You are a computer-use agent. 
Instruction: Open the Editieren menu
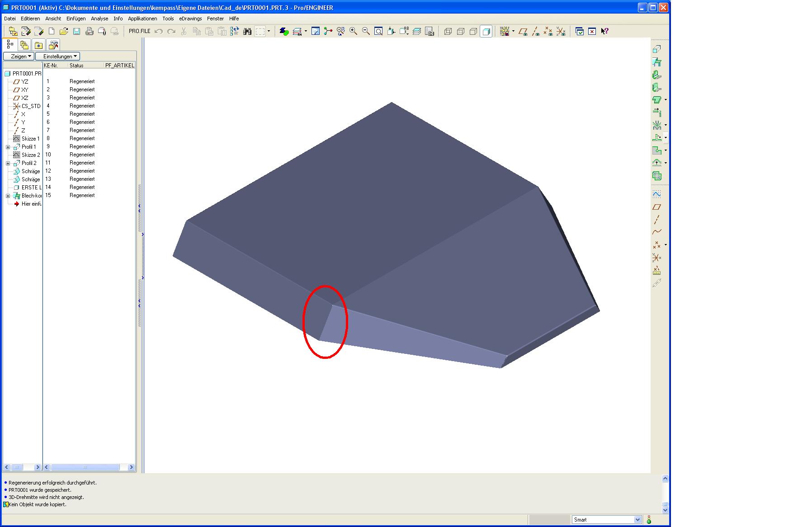tap(30, 19)
